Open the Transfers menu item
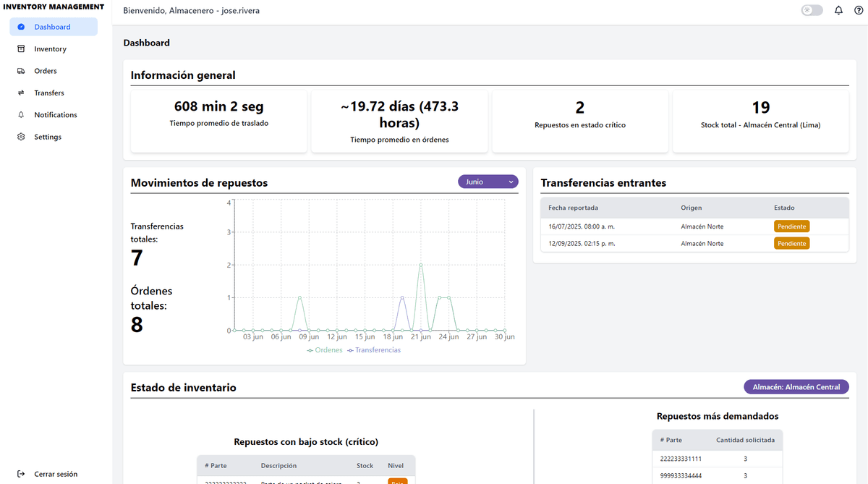Screen dimensions: 868x484 [54, 93]
